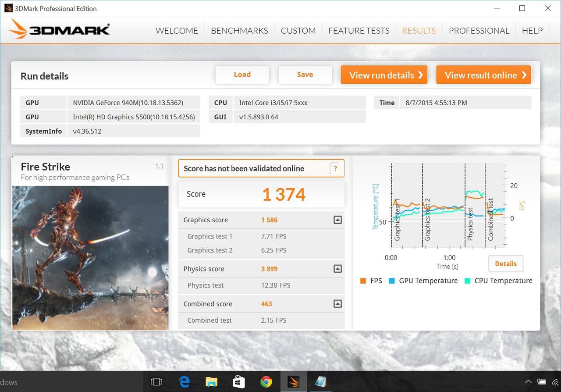Click Physics test 12.38 FPS row

[x=261, y=285]
